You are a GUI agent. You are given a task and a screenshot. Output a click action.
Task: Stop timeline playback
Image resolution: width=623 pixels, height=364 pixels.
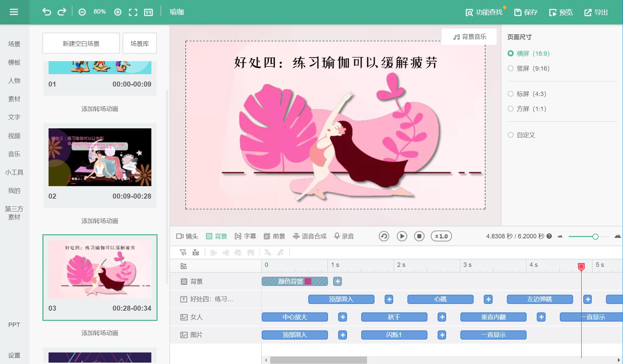pyautogui.click(x=419, y=236)
